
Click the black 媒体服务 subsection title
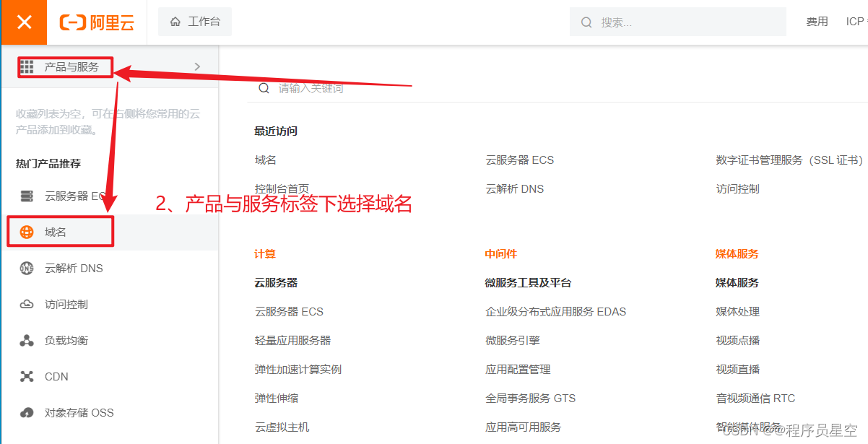tap(737, 282)
